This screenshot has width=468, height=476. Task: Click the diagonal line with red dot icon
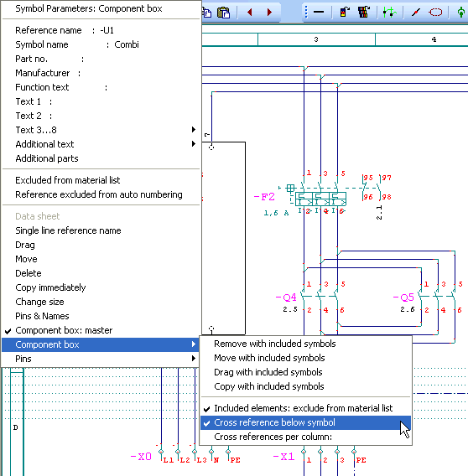416,12
